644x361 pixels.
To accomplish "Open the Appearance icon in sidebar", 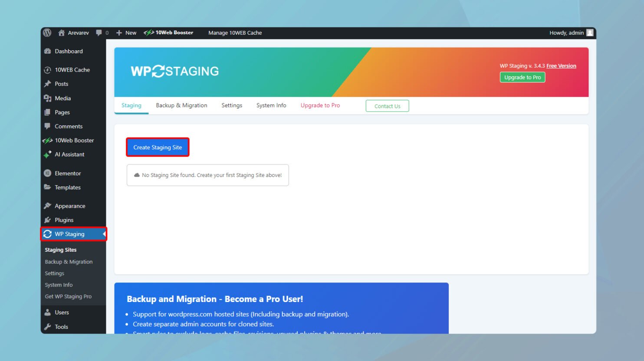I will pyautogui.click(x=48, y=206).
